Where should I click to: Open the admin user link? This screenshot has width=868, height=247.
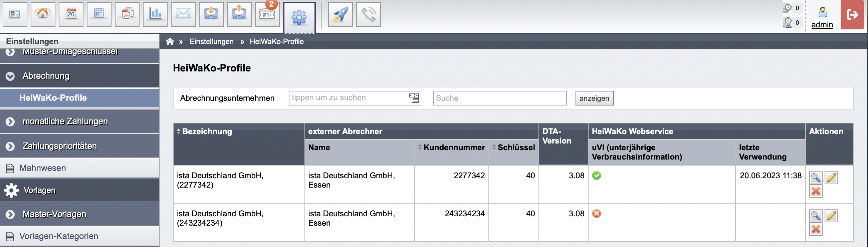pos(822,25)
